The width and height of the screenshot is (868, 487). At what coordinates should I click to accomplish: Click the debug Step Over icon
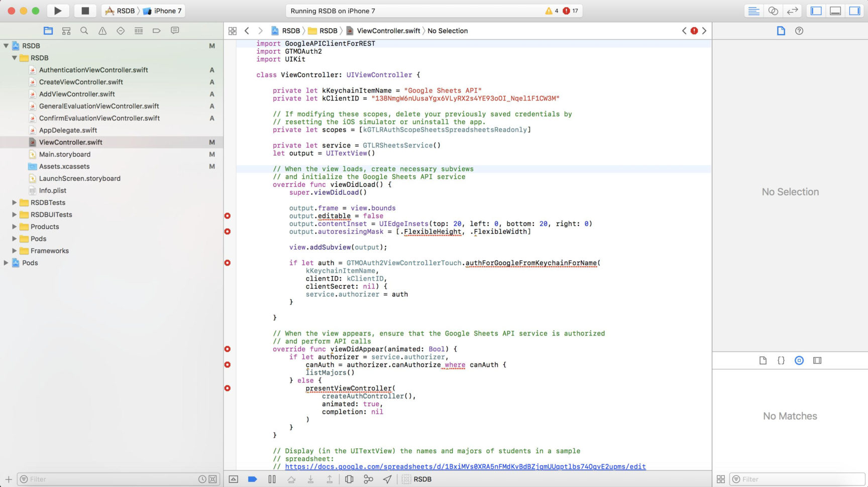[291, 479]
